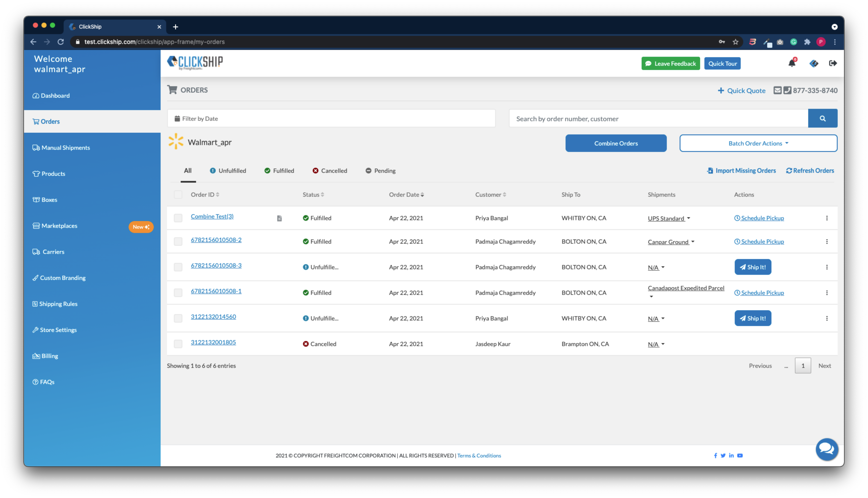Click the document icon beside Combine Test(3)
868x498 pixels.
point(279,218)
